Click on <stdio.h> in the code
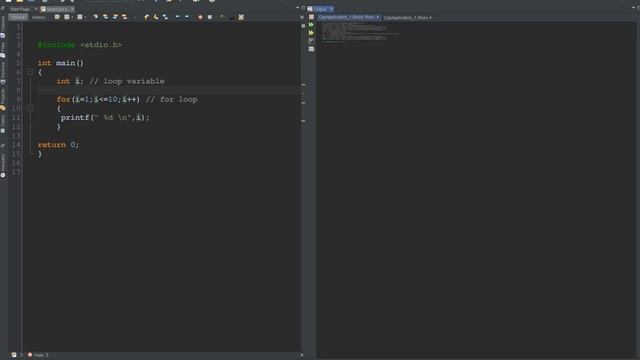Image resolution: width=640 pixels, height=360 pixels. pyautogui.click(x=101, y=45)
